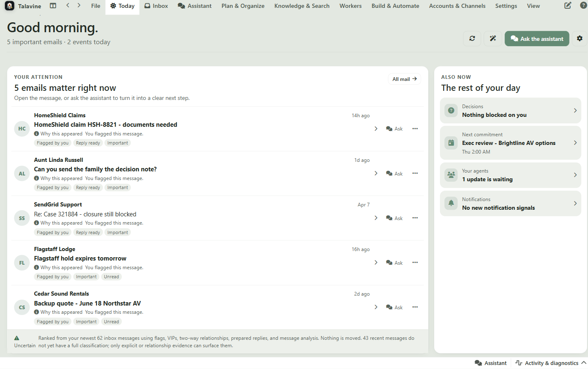Click Unread tag on Flagstaff Lodge email

coord(111,277)
